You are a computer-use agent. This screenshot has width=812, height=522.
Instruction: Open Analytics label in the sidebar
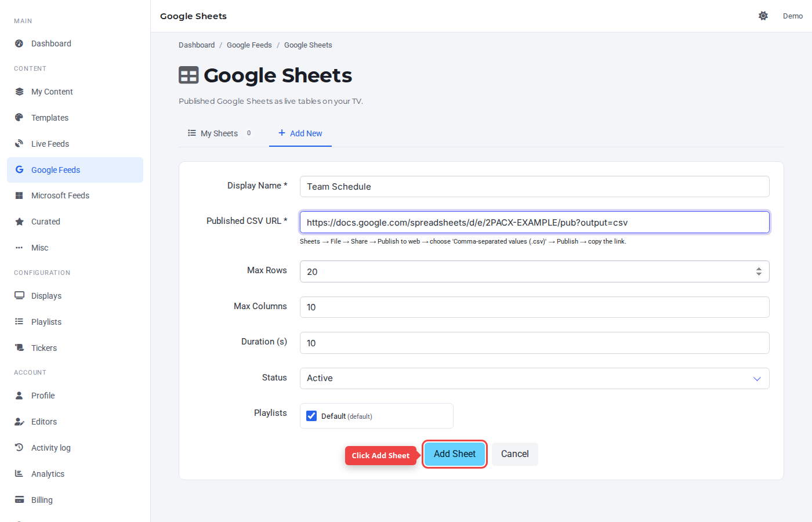point(48,474)
